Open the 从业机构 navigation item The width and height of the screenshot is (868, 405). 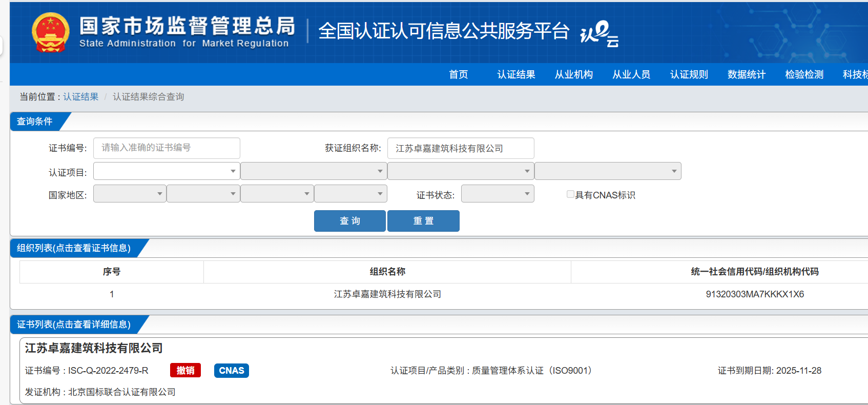574,75
